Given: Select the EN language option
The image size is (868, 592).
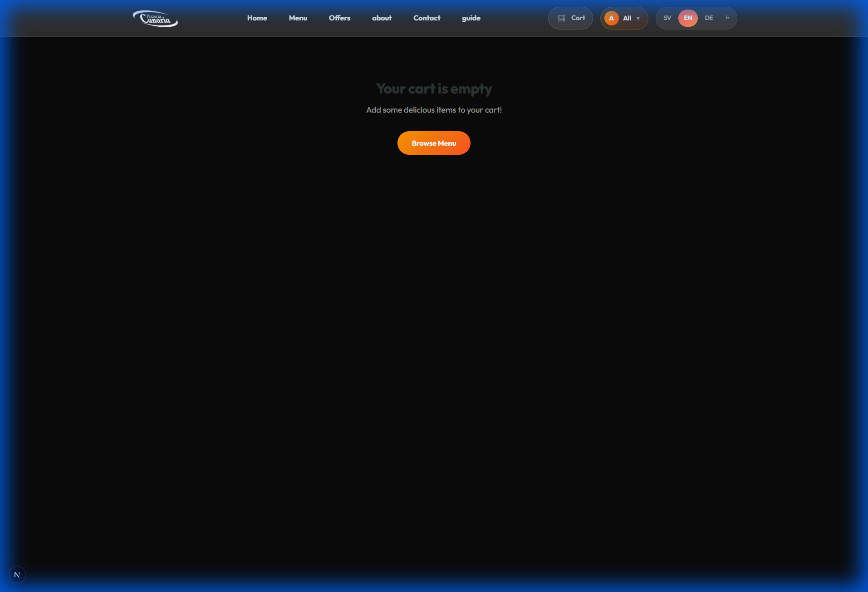Looking at the screenshot, I should pyautogui.click(x=688, y=18).
